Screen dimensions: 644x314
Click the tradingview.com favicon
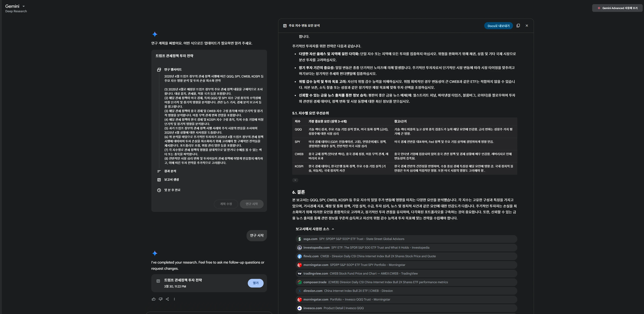[299, 274]
